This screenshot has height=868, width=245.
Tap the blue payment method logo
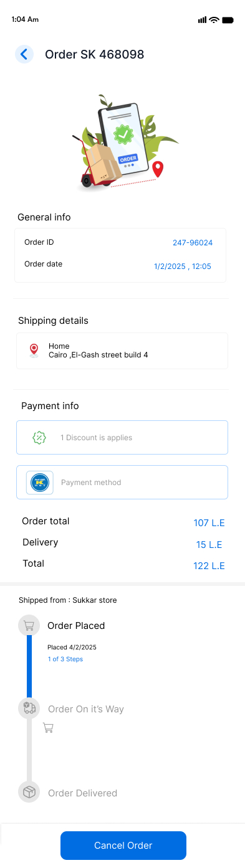(x=40, y=483)
